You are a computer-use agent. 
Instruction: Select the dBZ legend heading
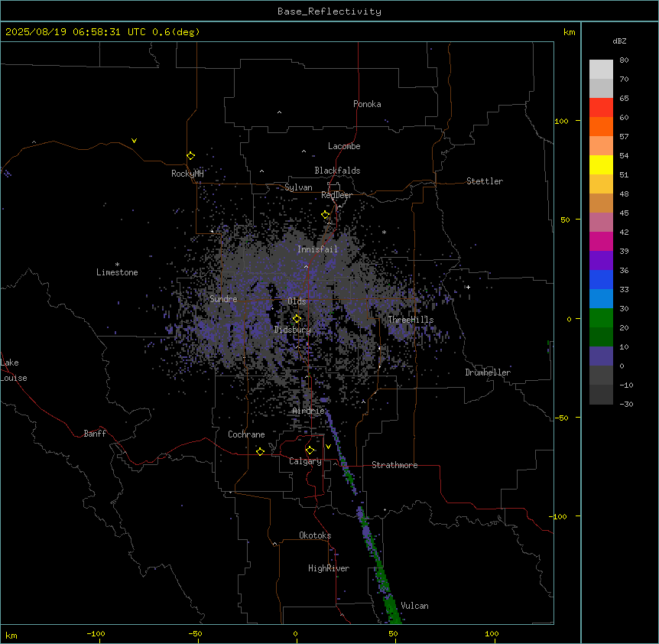[x=619, y=41]
